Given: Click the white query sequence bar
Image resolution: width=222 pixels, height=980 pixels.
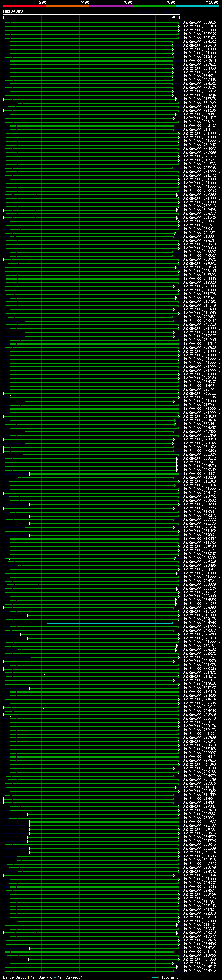Looking at the screenshot, I should pyautogui.click(x=92, y=14).
